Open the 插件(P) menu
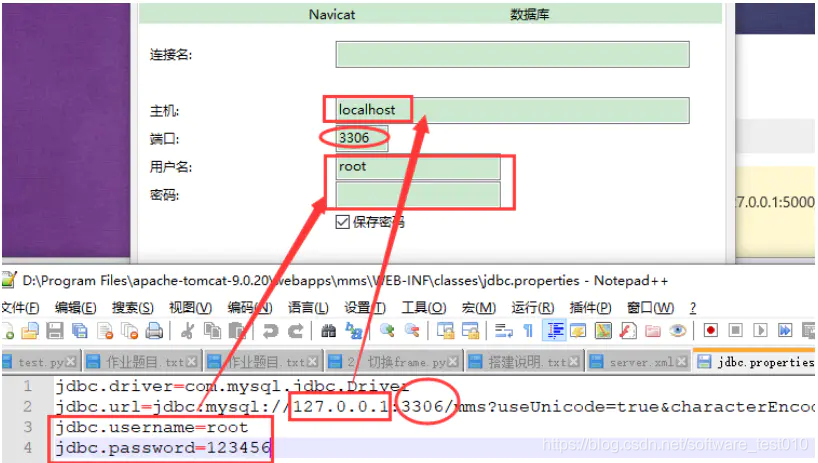The height and width of the screenshot is (463, 818). click(x=591, y=308)
